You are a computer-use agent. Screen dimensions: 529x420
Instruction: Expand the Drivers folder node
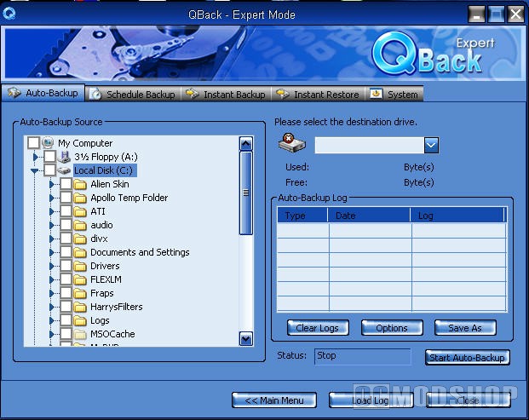(x=52, y=266)
